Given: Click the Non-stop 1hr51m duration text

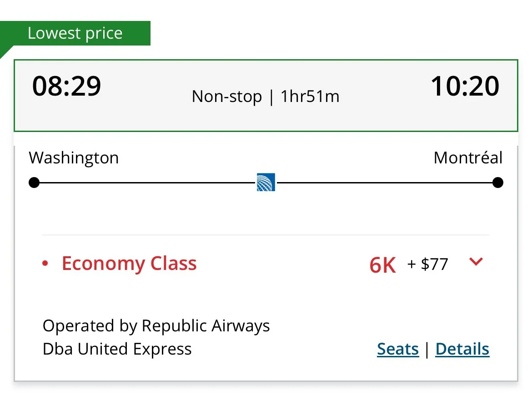Looking at the screenshot, I should [266, 96].
